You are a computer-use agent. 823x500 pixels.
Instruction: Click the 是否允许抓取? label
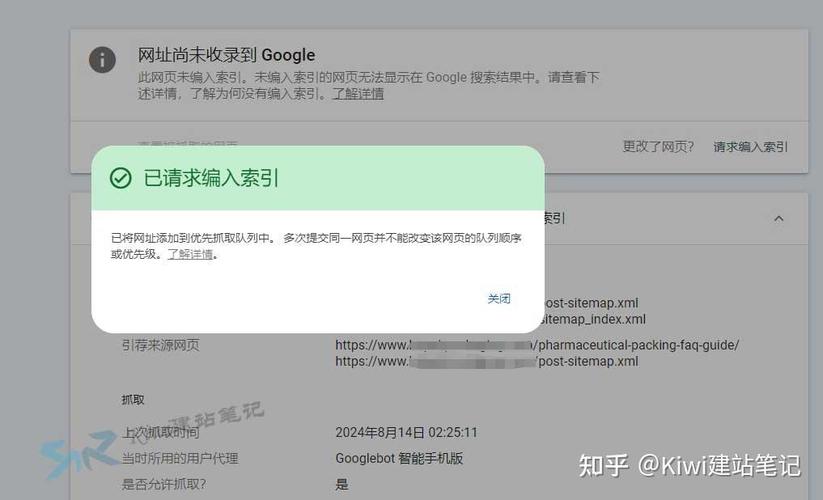164,484
